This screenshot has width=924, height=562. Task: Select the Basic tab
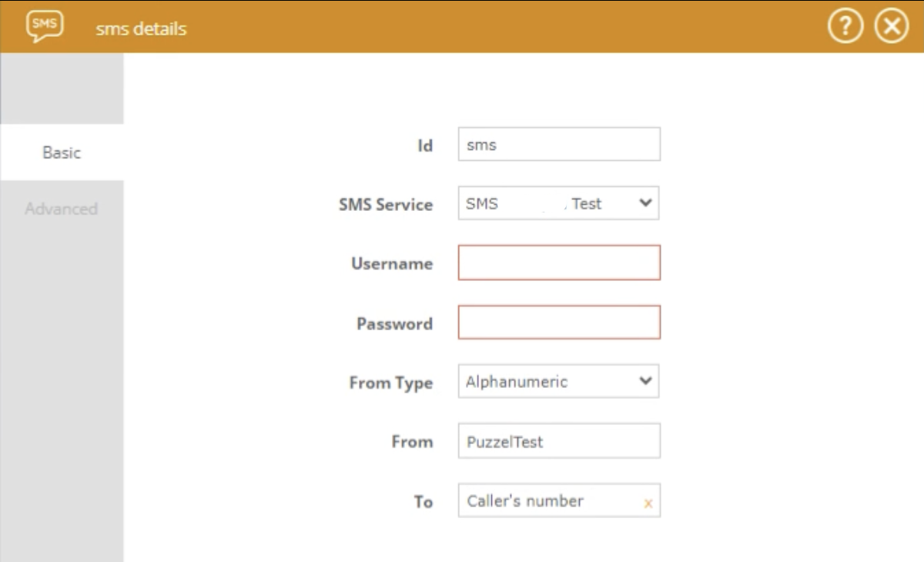[61, 152]
